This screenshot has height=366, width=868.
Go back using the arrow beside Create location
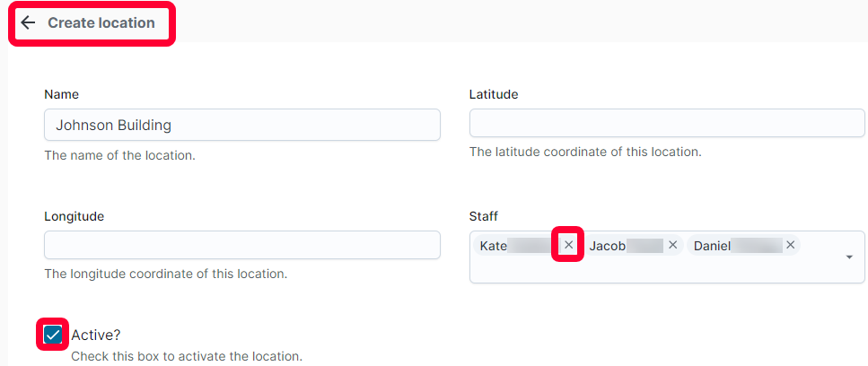coord(28,22)
